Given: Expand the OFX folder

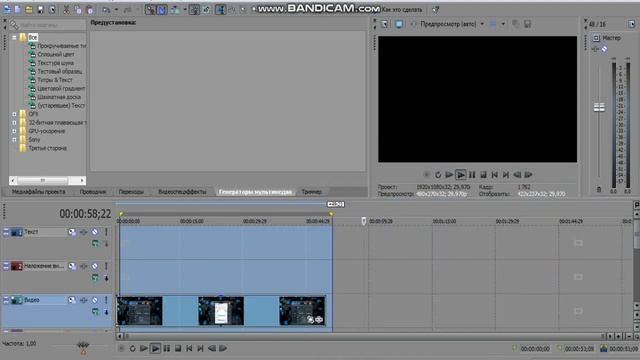Looking at the screenshot, I should click(x=14, y=114).
